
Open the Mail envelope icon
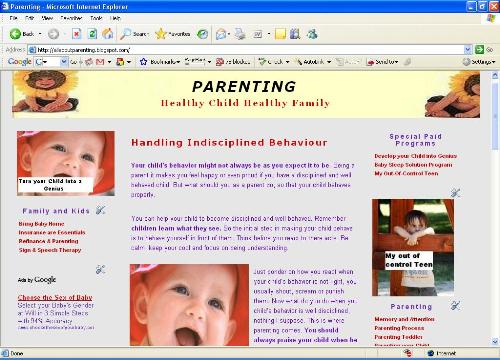click(x=221, y=34)
